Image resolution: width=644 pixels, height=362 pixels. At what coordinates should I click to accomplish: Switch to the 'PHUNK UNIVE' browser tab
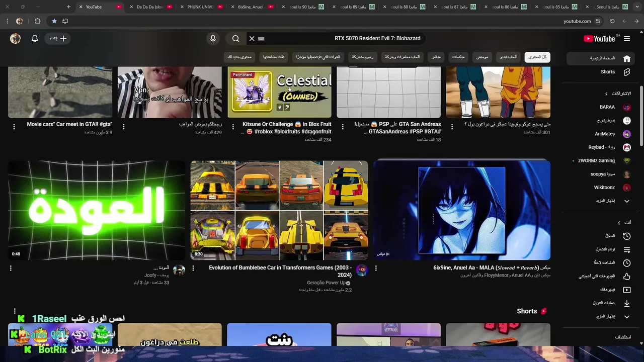(x=200, y=7)
